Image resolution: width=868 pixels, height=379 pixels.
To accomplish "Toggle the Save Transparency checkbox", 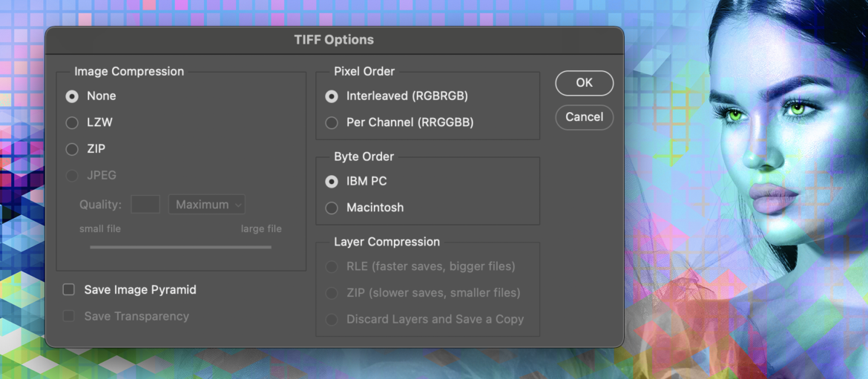I will click(x=69, y=317).
